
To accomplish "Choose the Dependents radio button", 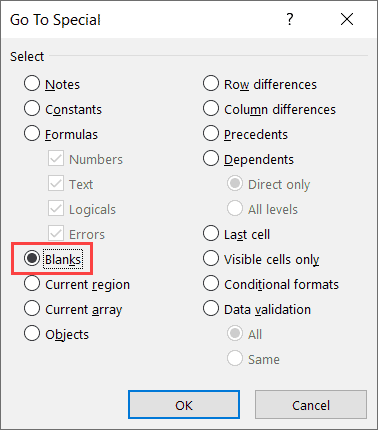I will coord(211,158).
